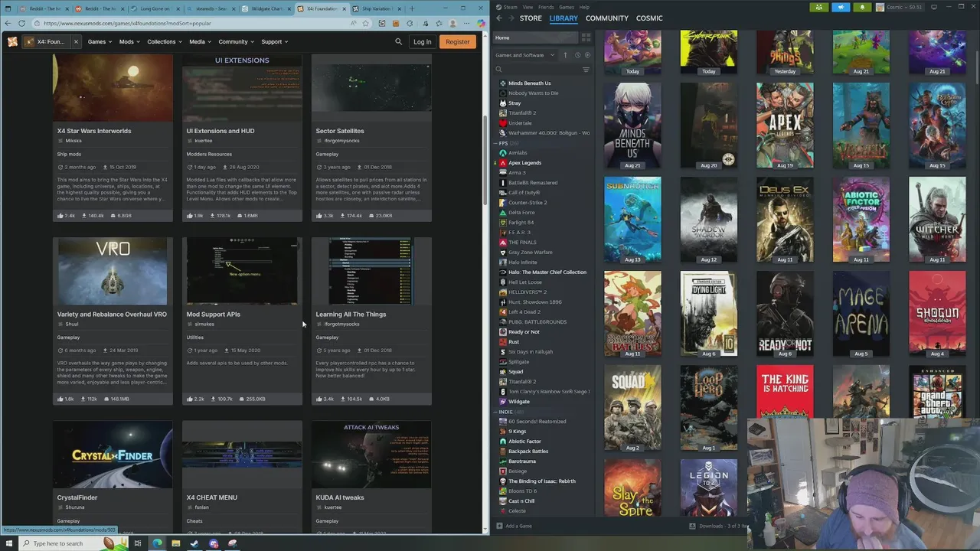980x551 pixels.
Task: Switch to the steamdb browser tab
Action: [x=211, y=8]
